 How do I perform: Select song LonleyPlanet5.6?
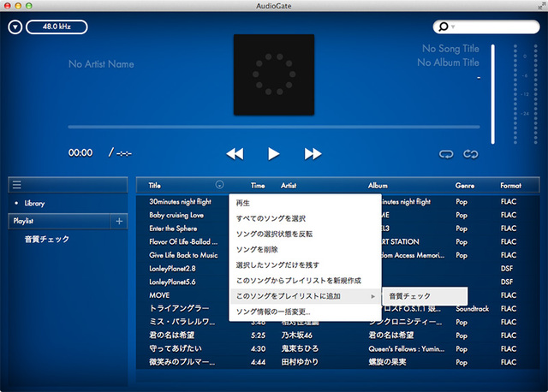point(172,282)
